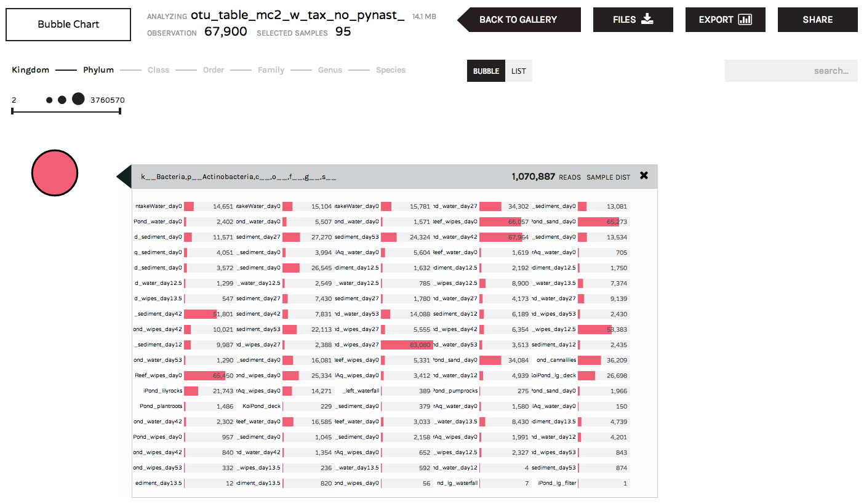Click the pink Actinobacteria bubble
The height and width of the screenshot is (504, 864).
click(55, 174)
